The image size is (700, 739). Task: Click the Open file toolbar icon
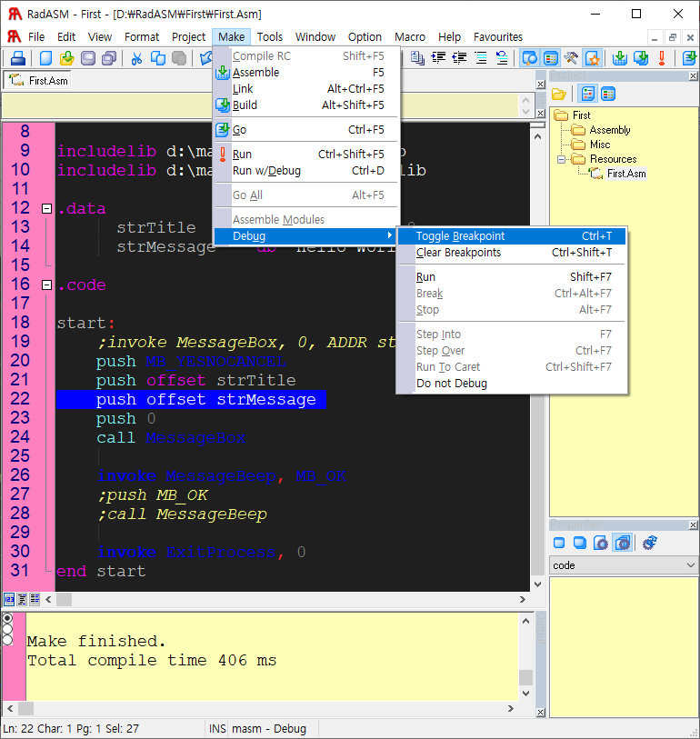[x=67, y=58]
